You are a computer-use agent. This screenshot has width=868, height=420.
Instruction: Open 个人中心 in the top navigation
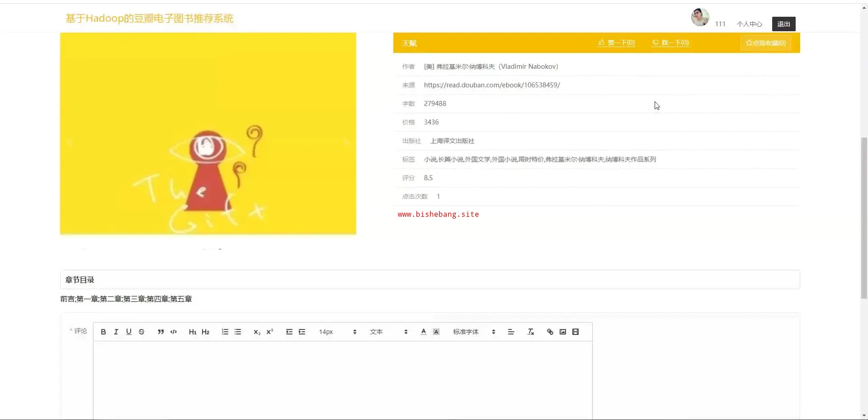pos(749,24)
